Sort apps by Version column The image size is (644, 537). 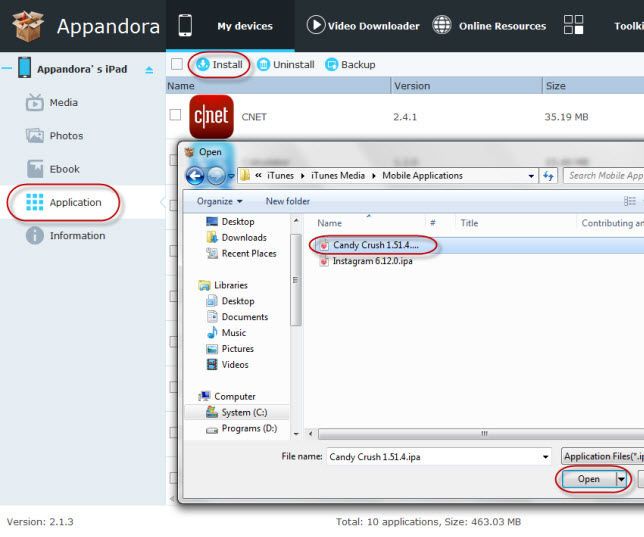pos(466,85)
